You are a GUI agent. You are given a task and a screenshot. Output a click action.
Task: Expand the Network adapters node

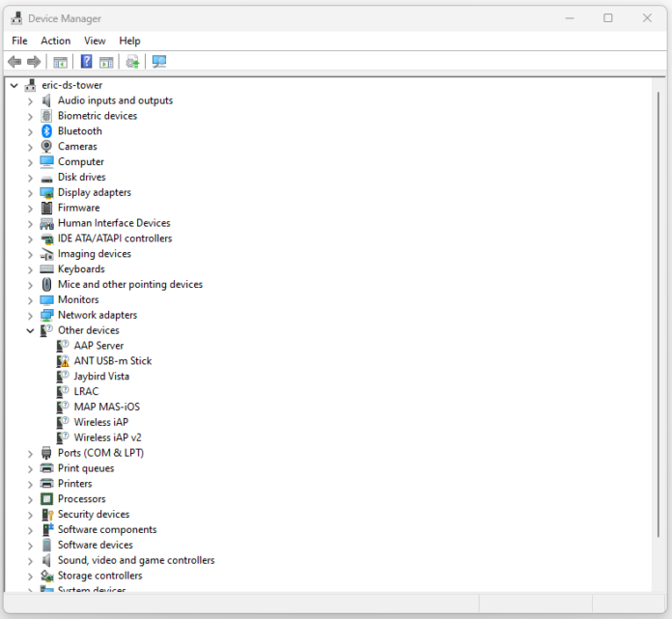(x=30, y=316)
